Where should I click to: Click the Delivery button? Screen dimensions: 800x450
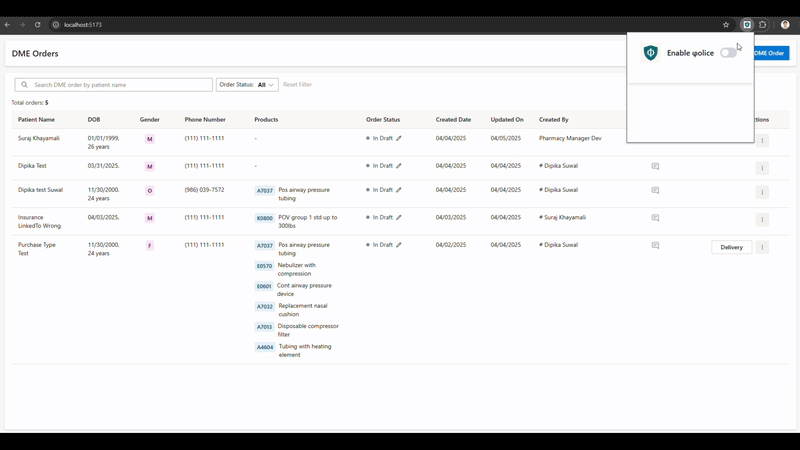click(731, 247)
